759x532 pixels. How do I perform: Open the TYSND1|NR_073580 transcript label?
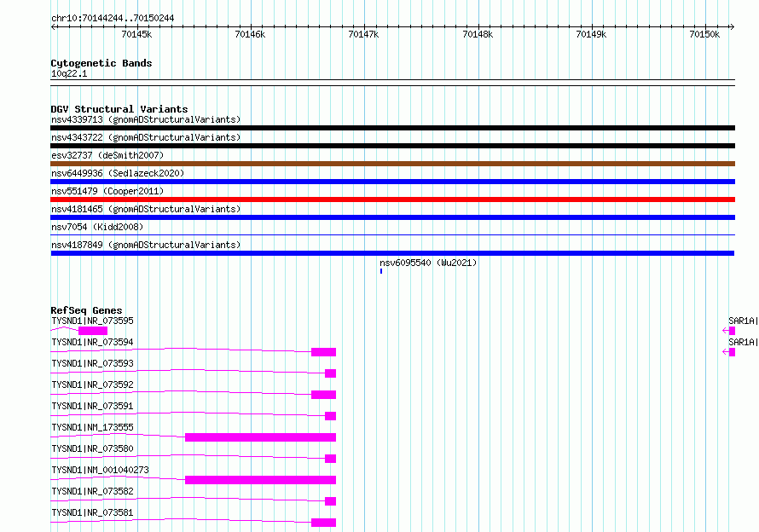(x=92, y=448)
